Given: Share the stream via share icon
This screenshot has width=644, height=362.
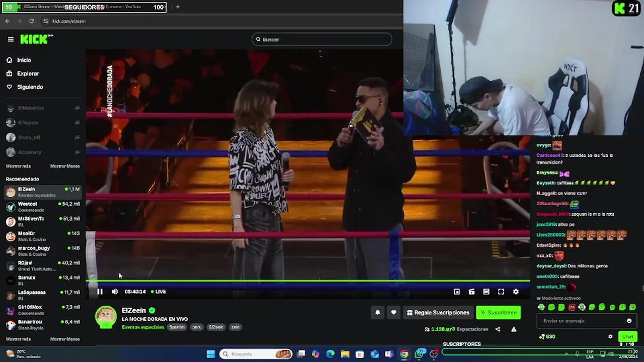Looking at the screenshot, I should (x=498, y=329).
